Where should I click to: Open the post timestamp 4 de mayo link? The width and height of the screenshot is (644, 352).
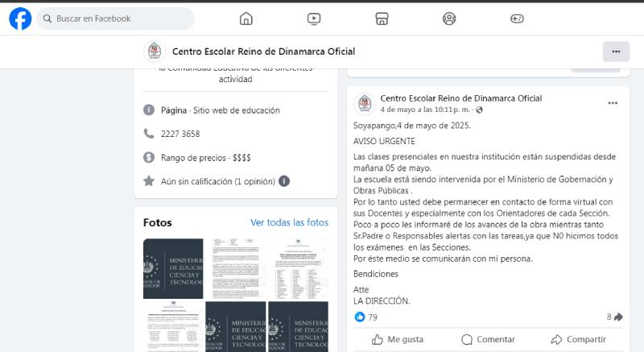pyautogui.click(x=425, y=110)
